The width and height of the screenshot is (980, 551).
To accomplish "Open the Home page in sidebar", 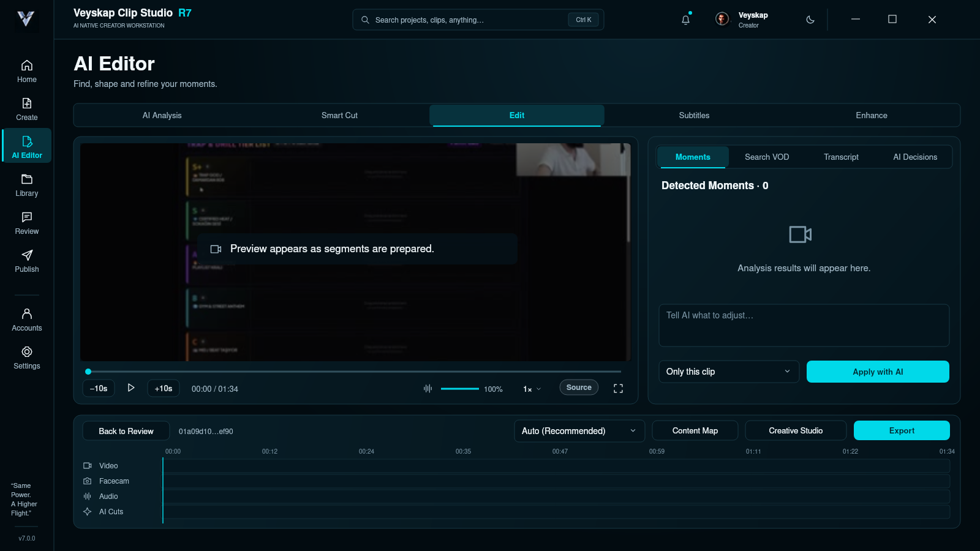I will click(27, 71).
